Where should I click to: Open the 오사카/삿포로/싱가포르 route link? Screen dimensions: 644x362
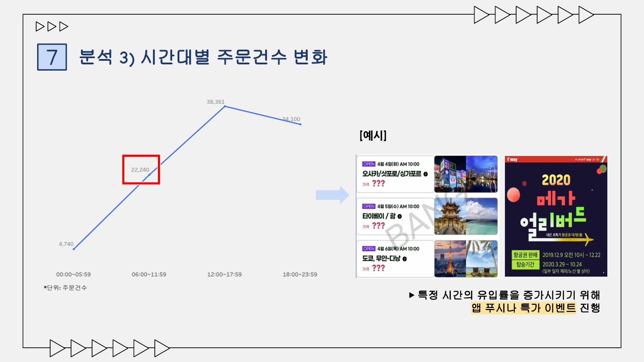point(392,174)
